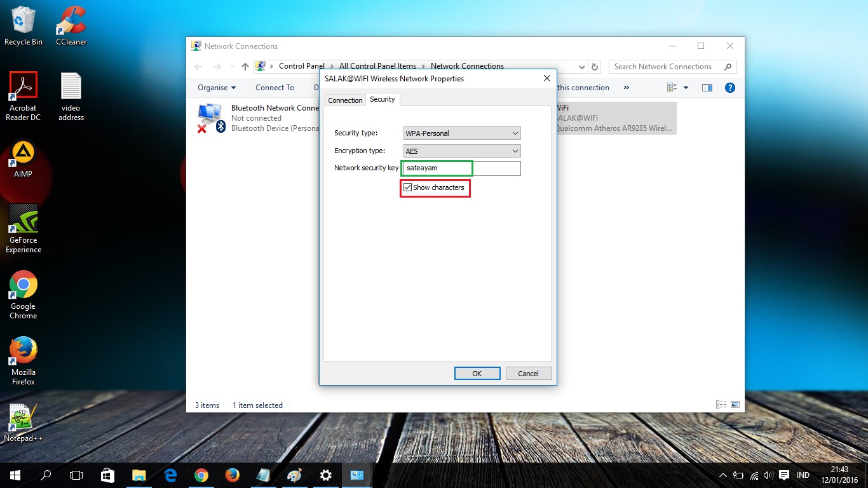Open the Action Center notifications
The image size is (868, 488).
[x=784, y=475]
